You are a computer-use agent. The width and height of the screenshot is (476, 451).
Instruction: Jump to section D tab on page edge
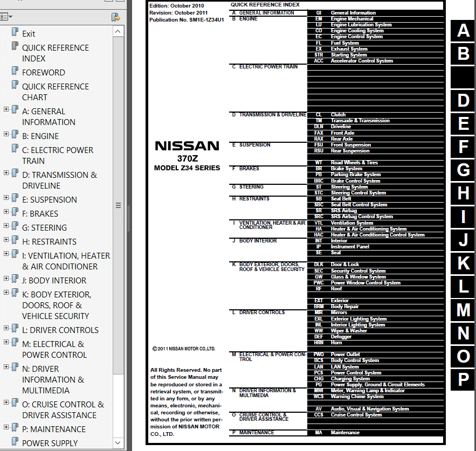pos(463,100)
